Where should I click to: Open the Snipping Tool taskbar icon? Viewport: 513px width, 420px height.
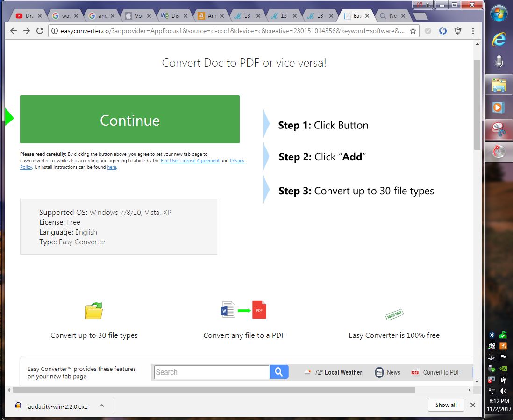tap(499, 129)
